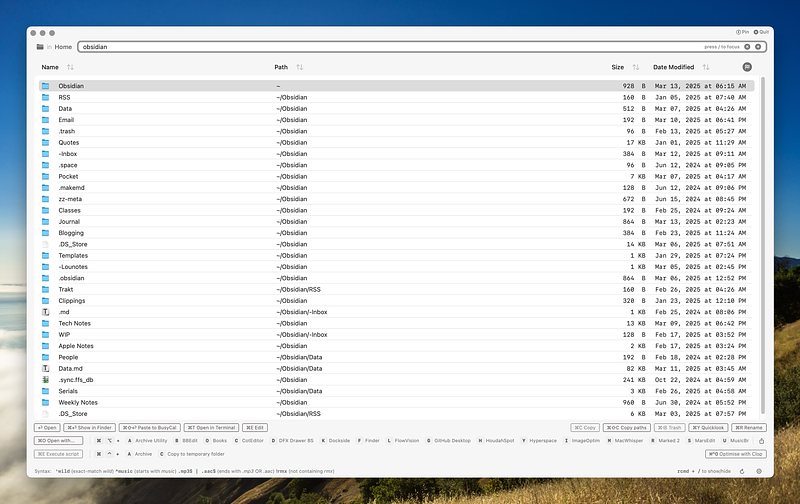Click the refresh icon in the status bar

pos(742,471)
